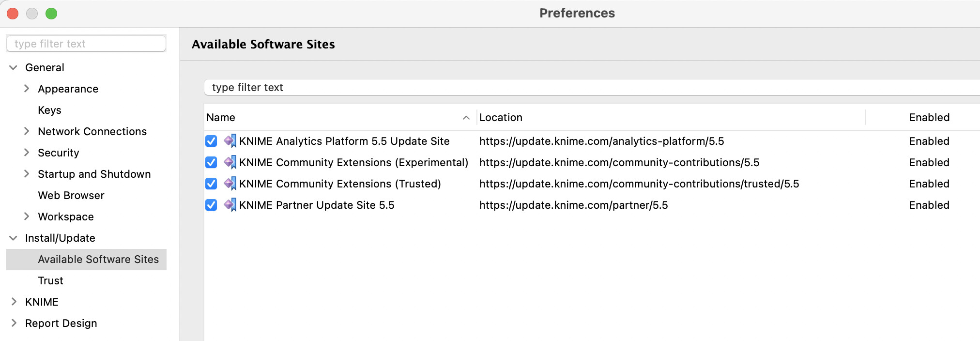Select the Web Browser preferences page
The width and height of the screenshot is (980, 341).
71,195
